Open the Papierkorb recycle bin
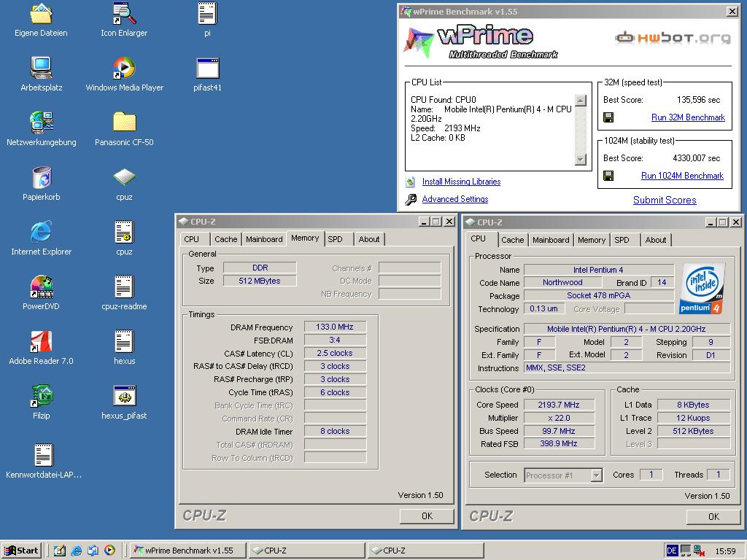 41,177
